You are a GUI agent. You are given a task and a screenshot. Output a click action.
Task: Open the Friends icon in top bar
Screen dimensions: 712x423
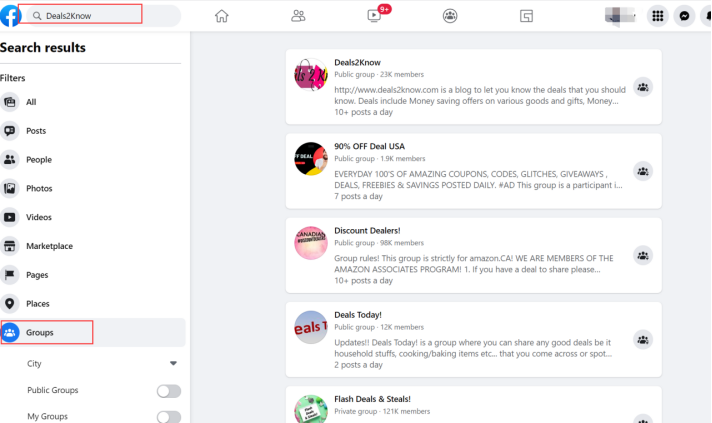point(298,16)
